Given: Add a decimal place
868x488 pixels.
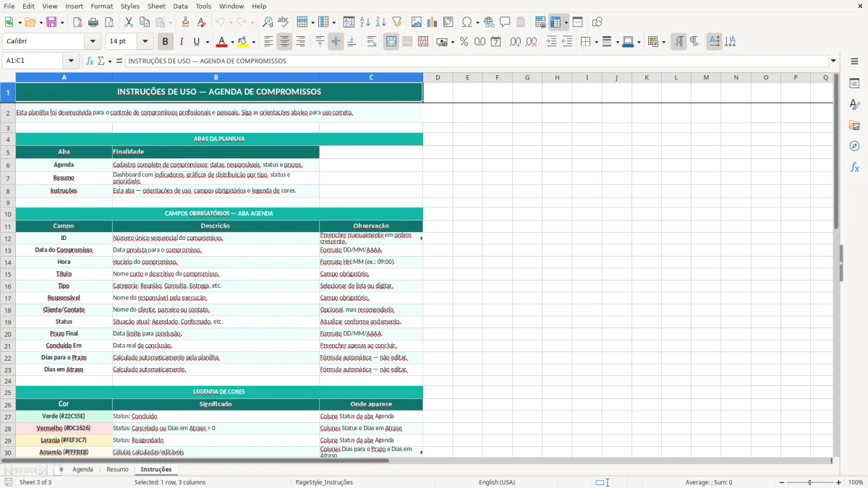Looking at the screenshot, I should [x=515, y=42].
